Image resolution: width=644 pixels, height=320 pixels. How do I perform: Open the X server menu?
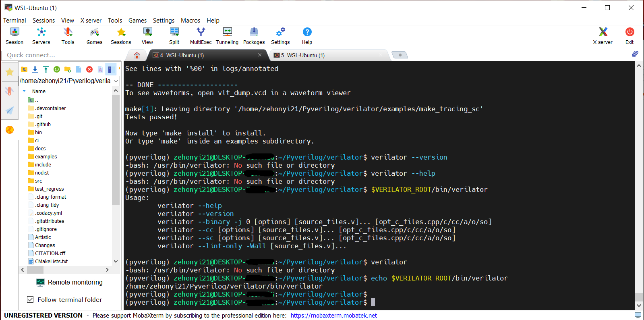pyautogui.click(x=91, y=21)
